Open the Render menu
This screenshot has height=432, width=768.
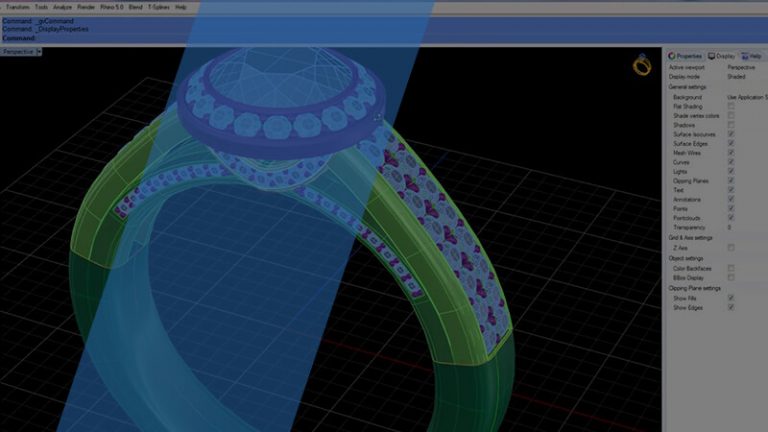pos(86,7)
